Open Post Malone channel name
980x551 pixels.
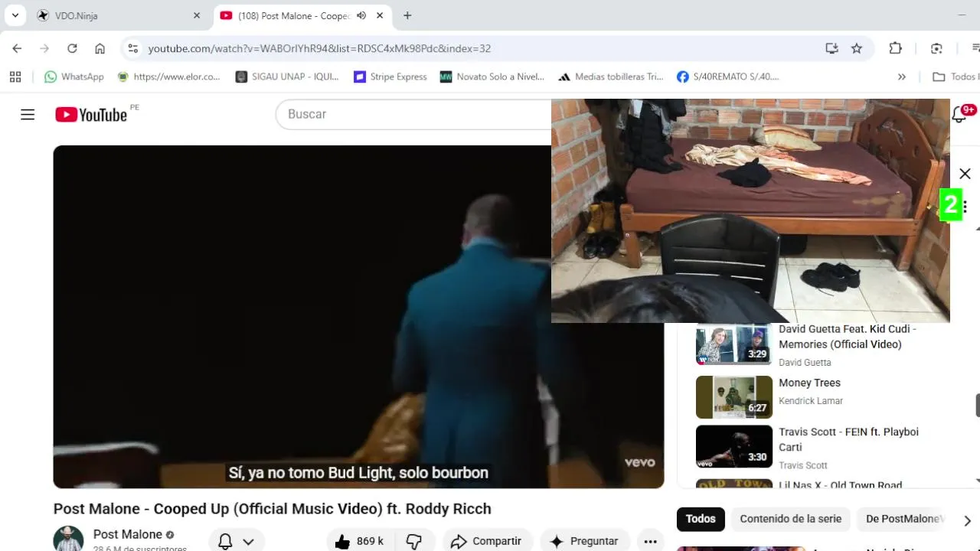tap(128, 534)
